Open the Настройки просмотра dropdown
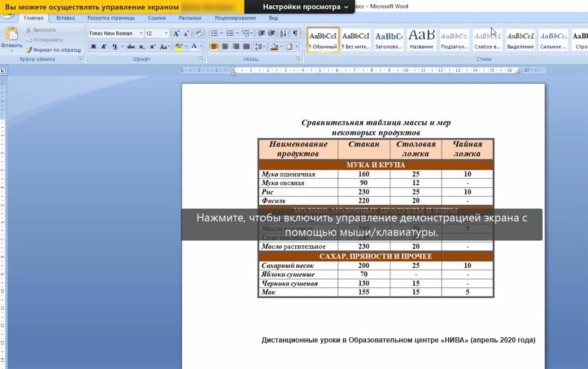This screenshot has width=588, height=369. [306, 6]
